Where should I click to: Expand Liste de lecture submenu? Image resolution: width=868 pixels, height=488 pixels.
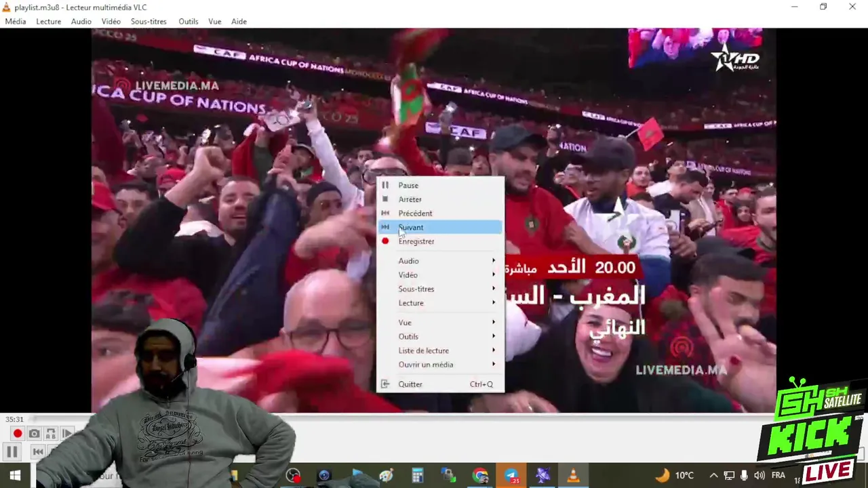(440, 350)
